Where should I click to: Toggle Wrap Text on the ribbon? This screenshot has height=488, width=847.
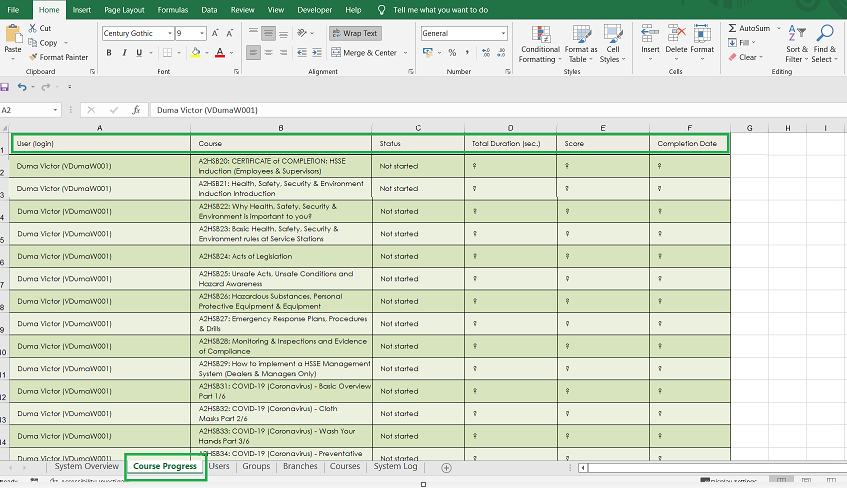click(354, 33)
